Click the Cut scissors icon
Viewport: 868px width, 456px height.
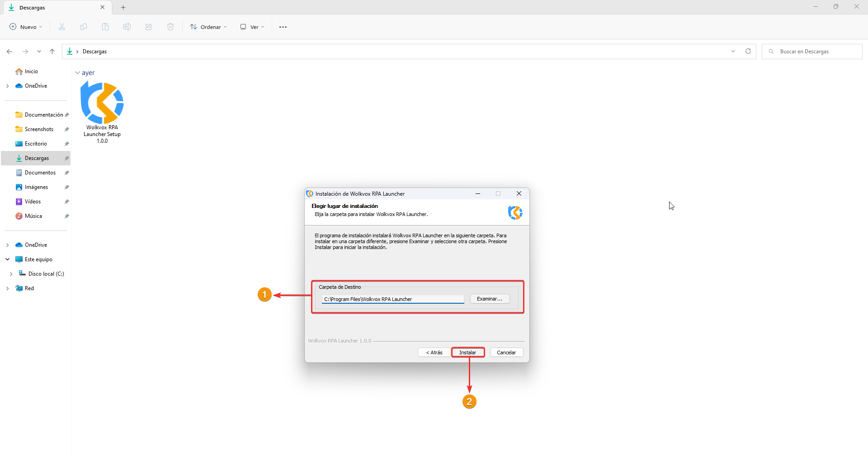coord(62,27)
